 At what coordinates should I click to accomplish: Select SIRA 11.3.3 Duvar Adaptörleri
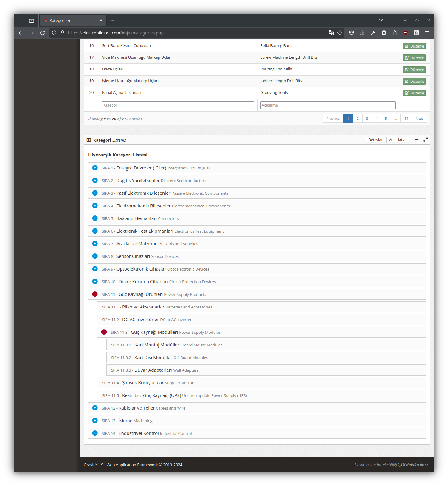[x=266, y=370]
